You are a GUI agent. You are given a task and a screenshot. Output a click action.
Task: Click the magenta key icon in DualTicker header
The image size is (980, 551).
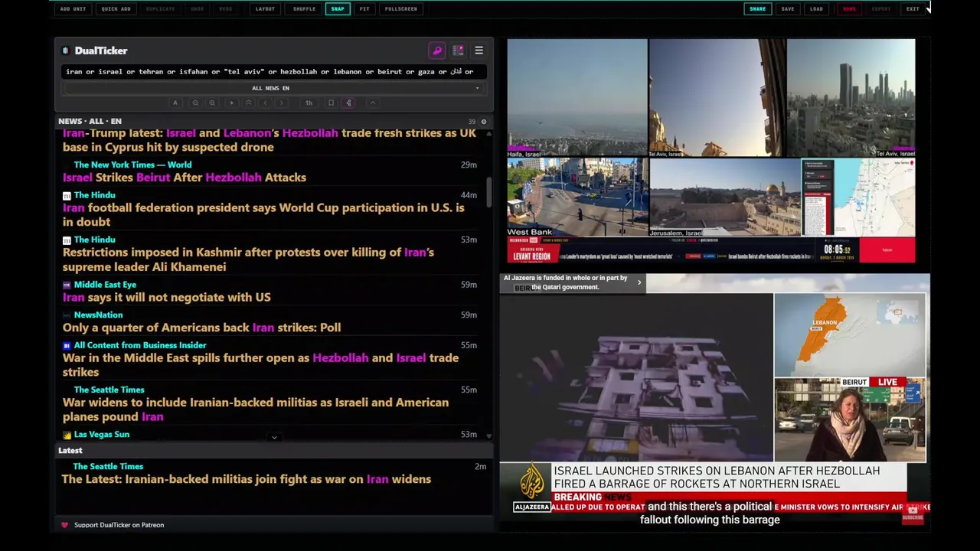pyautogui.click(x=436, y=51)
